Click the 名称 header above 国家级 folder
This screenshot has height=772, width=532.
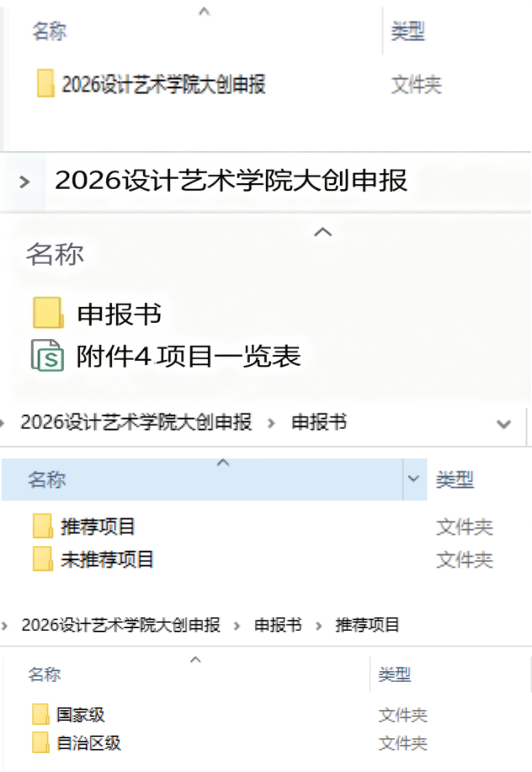coord(44,675)
